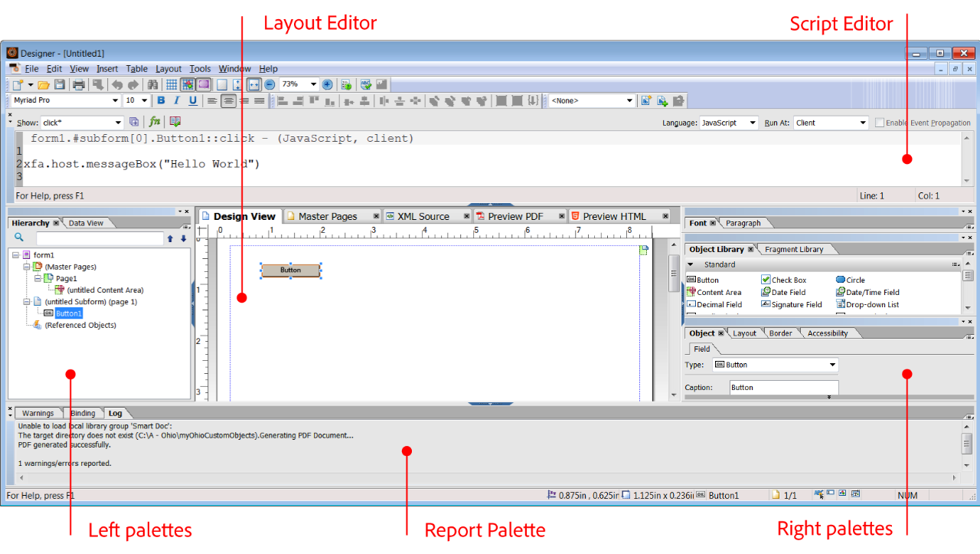
Task: Toggle bold formatting in the font toolbar
Action: (162, 100)
